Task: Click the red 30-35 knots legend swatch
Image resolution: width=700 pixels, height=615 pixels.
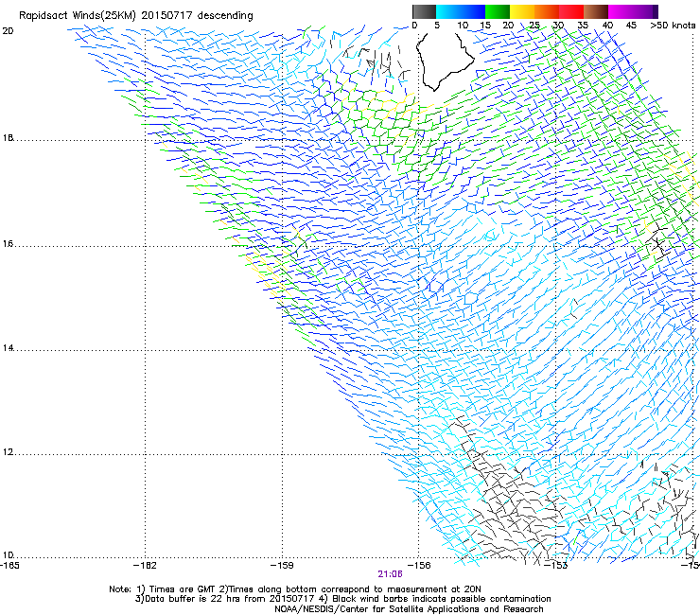Action: [571, 11]
